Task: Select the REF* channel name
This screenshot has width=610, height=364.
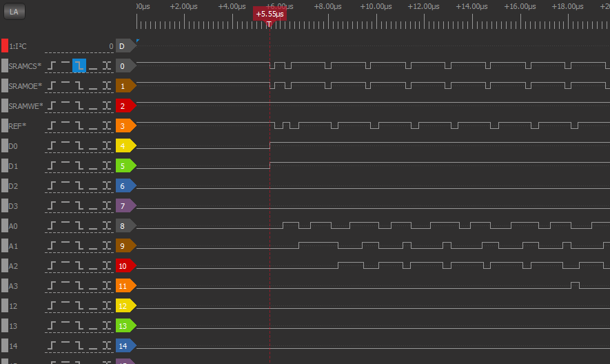Action: click(x=17, y=126)
